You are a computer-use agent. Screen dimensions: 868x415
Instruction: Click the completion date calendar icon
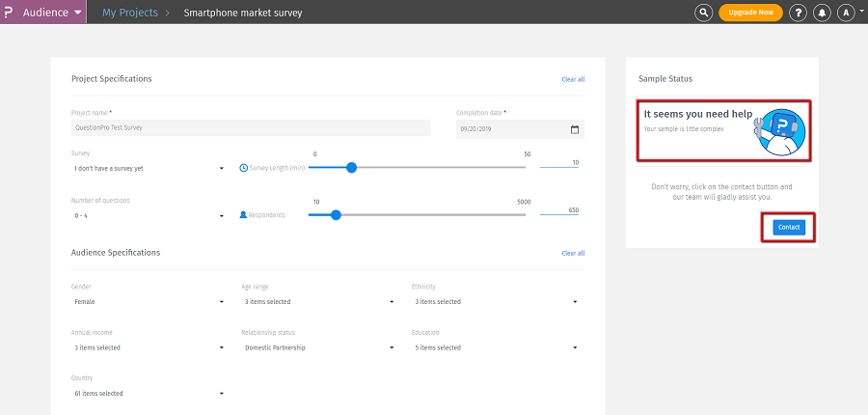[x=575, y=128]
